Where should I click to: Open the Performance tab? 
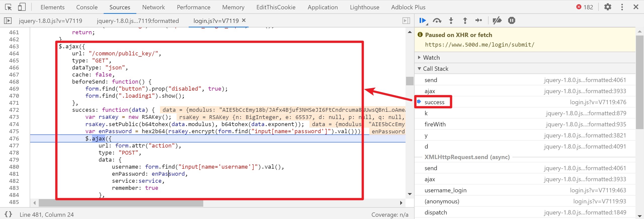pyautogui.click(x=193, y=7)
